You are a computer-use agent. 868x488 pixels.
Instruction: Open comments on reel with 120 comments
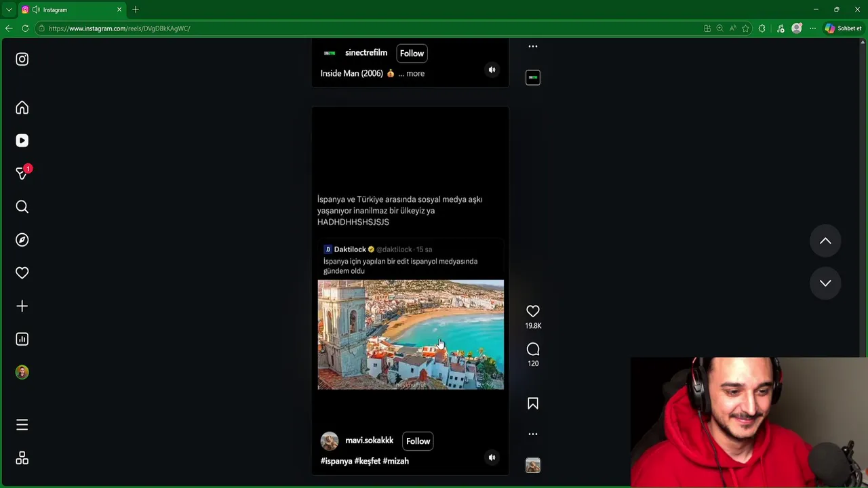pos(533,349)
